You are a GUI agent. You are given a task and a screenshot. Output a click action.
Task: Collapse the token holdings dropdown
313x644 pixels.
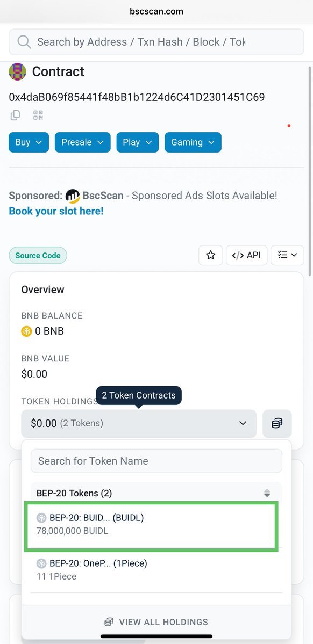tap(139, 423)
